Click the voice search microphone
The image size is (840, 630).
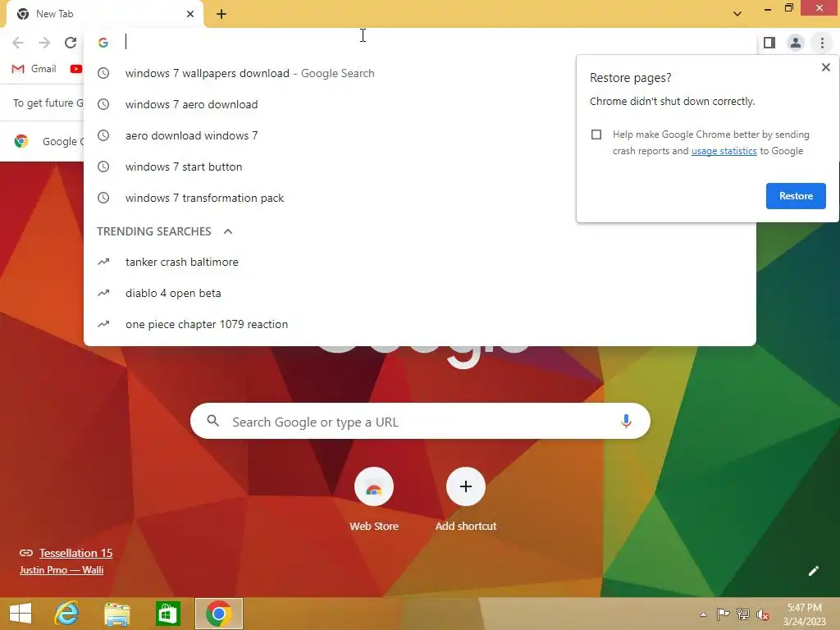(x=626, y=421)
